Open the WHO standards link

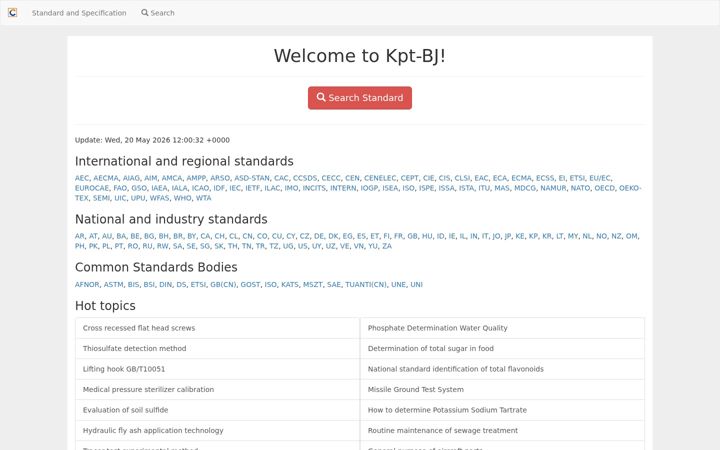click(x=182, y=198)
